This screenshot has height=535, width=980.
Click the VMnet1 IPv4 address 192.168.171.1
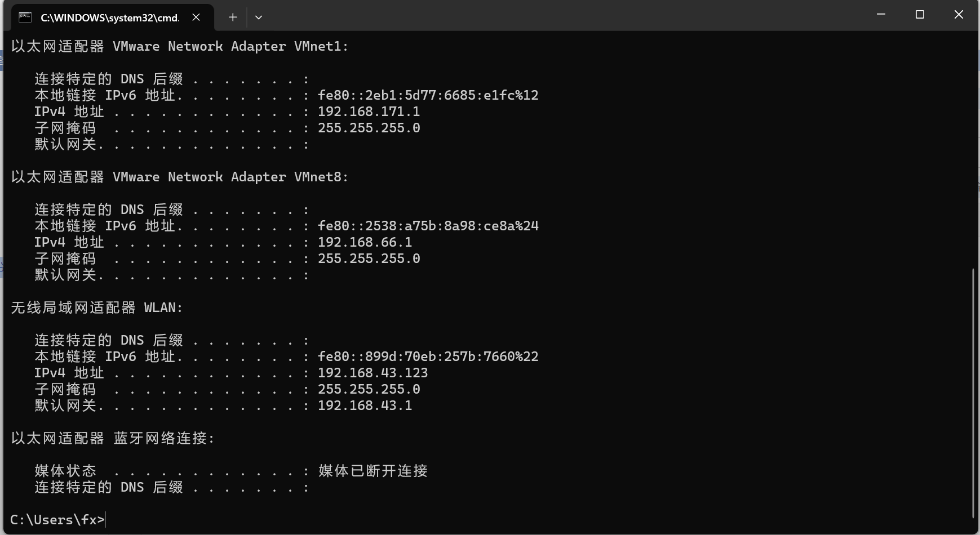(x=369, y=112)
